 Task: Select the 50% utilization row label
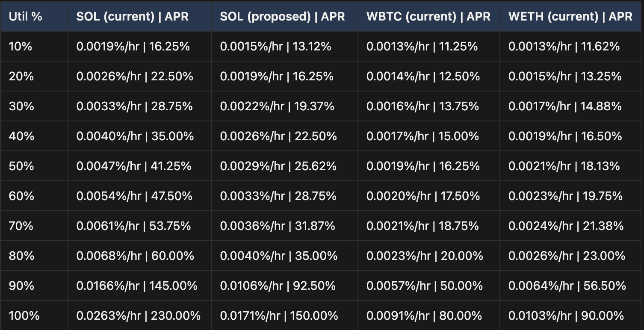pyautogui.click(x=21, y=166)
